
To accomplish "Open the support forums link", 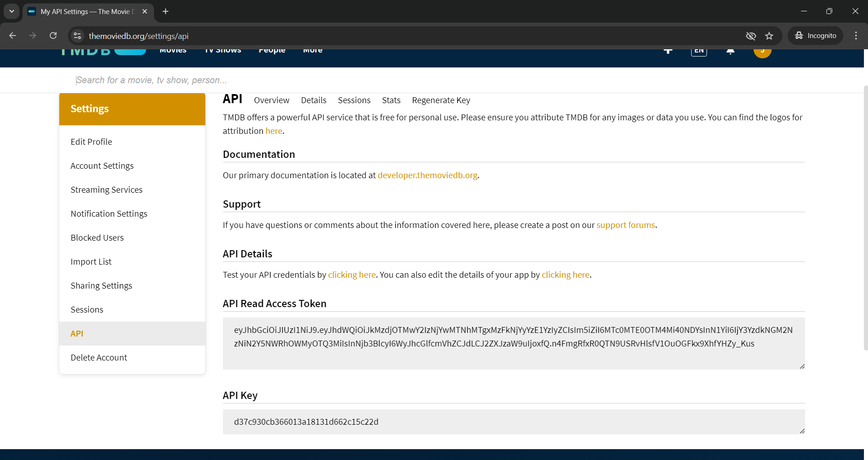I will click(x=626, y=225).
